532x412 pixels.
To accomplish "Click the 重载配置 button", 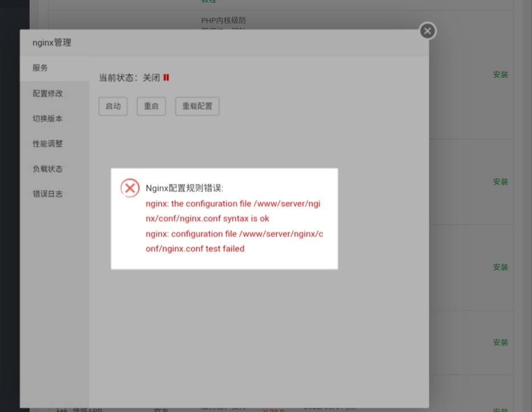I will point(197,106).
